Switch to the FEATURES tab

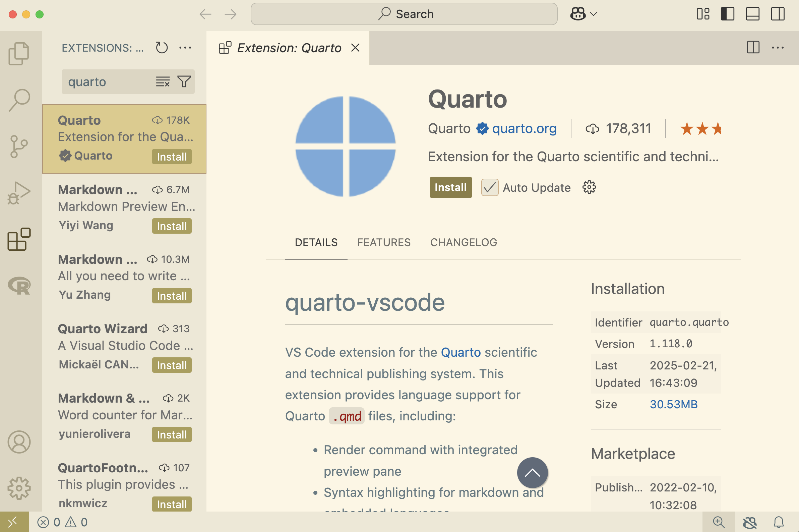pyautogui.click(x=384, y=242)
